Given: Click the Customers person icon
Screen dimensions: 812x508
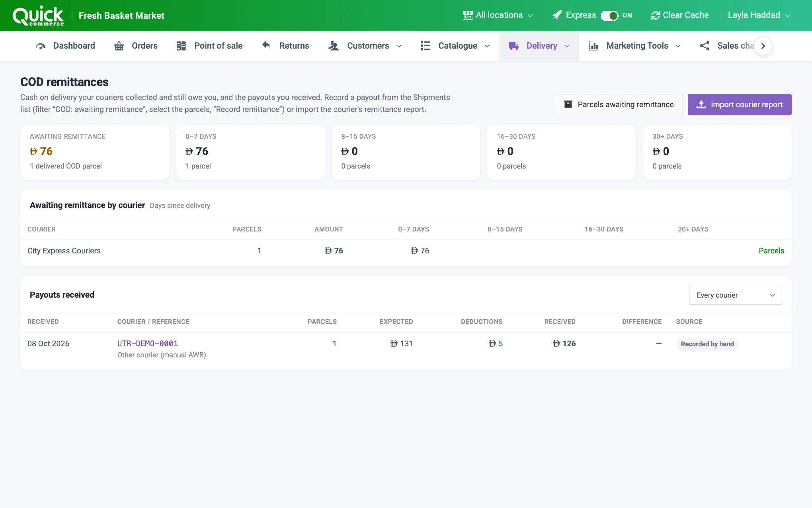Looking at the screenshot, I should coord(334,46).
